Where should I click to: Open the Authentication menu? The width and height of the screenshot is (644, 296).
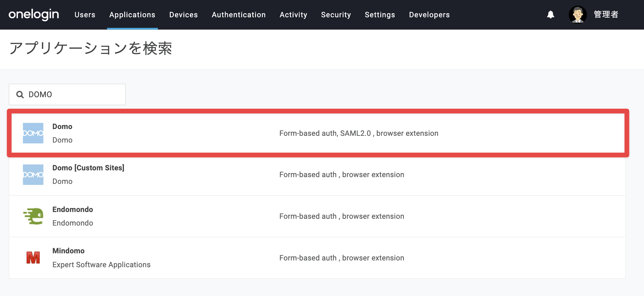pyautogui.click(x=239, y=15)
